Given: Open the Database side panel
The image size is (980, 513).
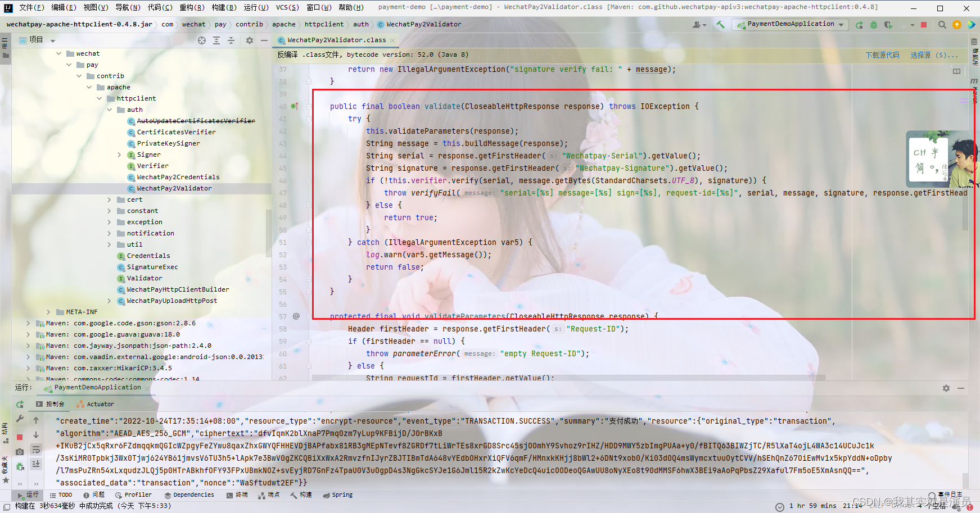Looking at the screenshot, I should pos(974,52).
